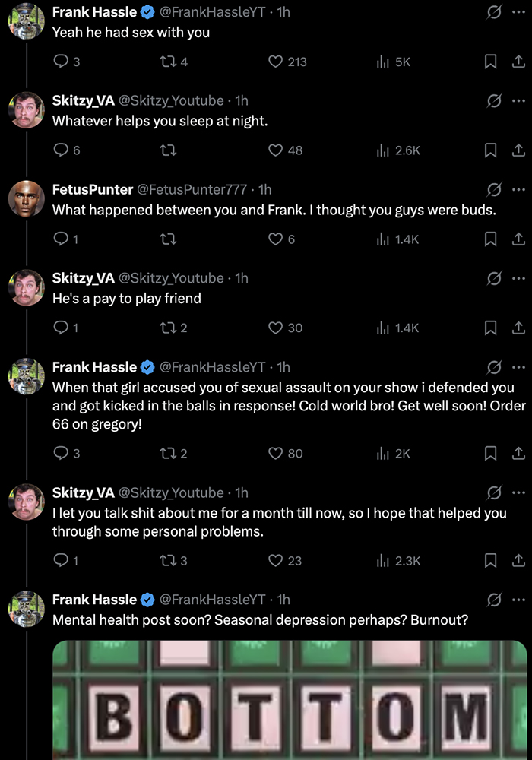Click Skitzy_VA avatar on 'Whatever helps' tweet
532x760 pixels.
[26, 110]
